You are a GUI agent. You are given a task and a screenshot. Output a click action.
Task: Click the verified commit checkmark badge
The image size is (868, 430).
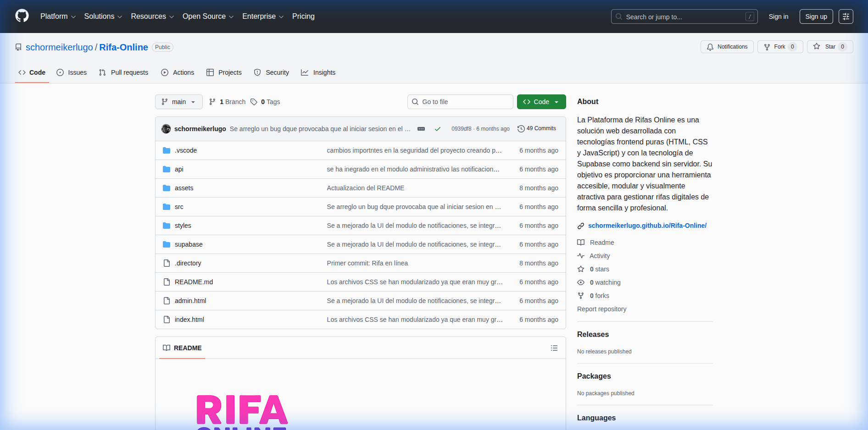[x=438, y=129]
